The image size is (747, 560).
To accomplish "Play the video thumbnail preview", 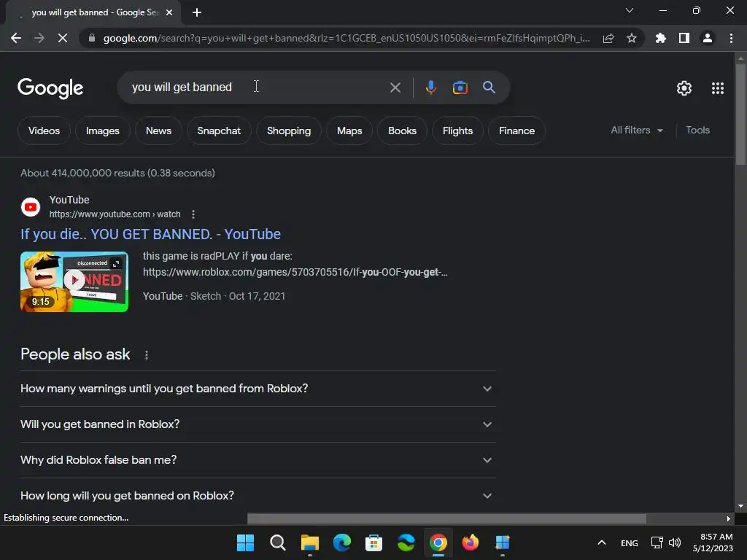I will [x=74, y=281].
